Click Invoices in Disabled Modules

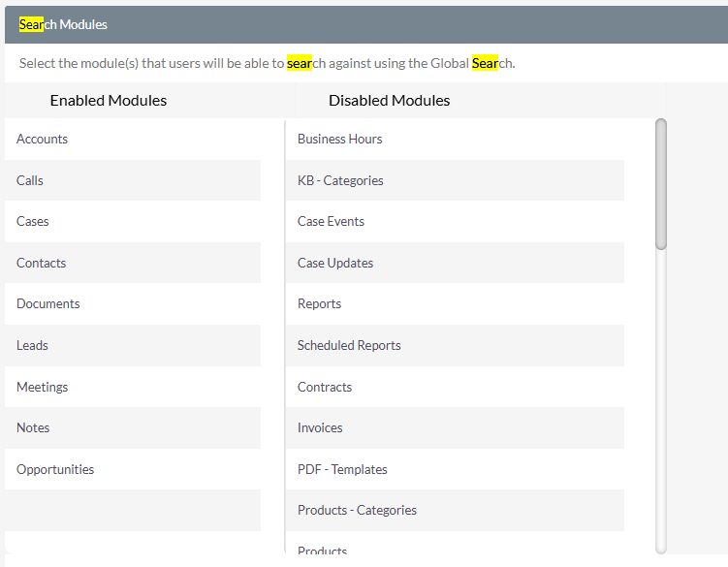point(455,427)
